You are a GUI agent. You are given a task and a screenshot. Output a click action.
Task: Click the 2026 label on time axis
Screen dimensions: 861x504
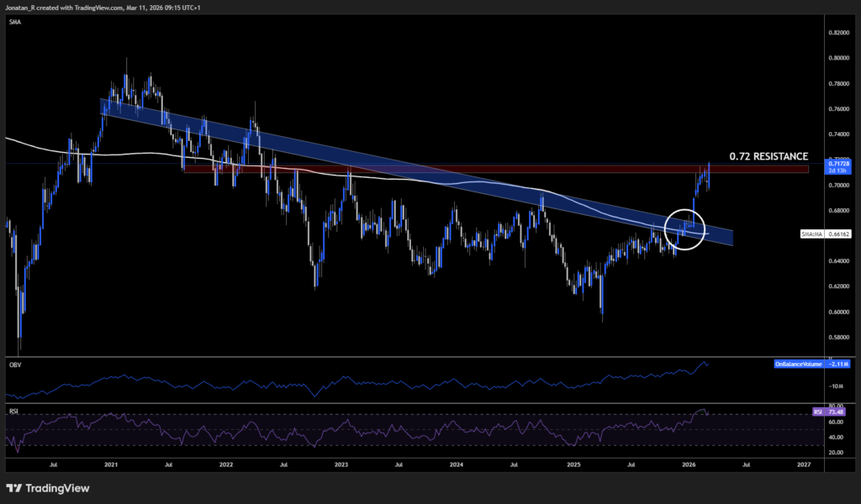pyautogui.click(x=690, y=464)
